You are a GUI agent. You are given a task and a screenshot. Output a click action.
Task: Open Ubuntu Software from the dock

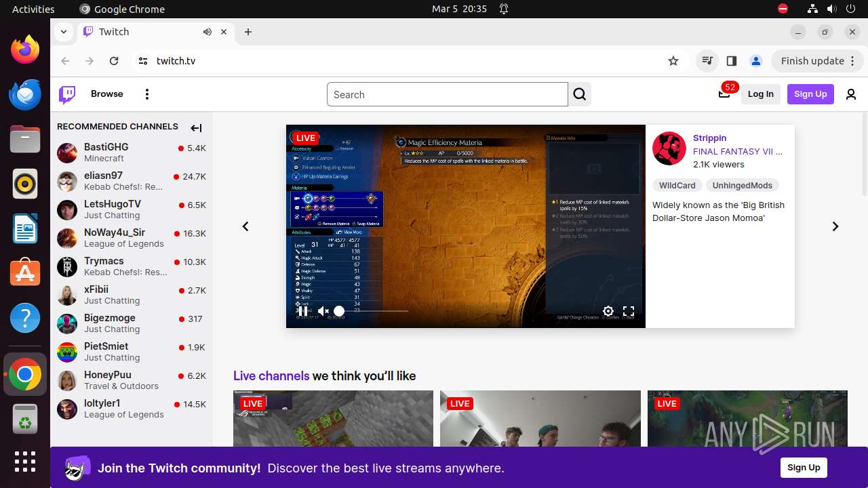point(25,273)
